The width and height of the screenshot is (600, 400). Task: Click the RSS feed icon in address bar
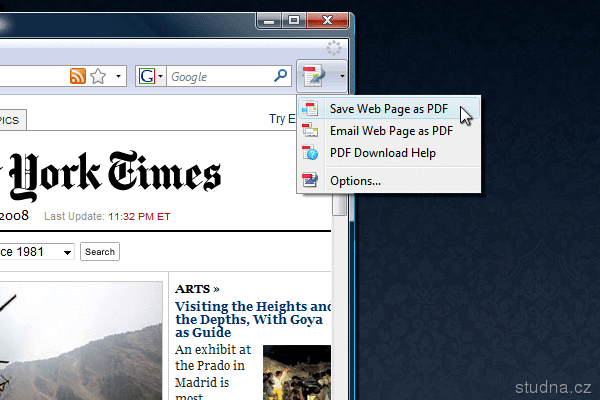click(78, 76)
